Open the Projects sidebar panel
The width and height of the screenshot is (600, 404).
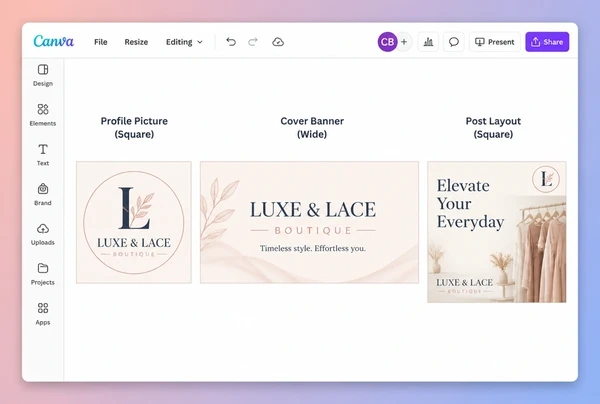coord(43,274)
